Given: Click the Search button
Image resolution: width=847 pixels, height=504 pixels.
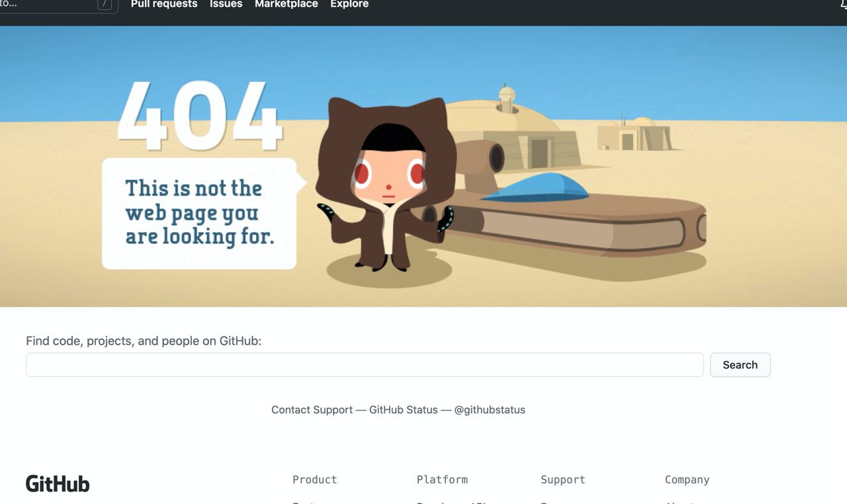Looking at the screenshot, I should coord(740,364).
